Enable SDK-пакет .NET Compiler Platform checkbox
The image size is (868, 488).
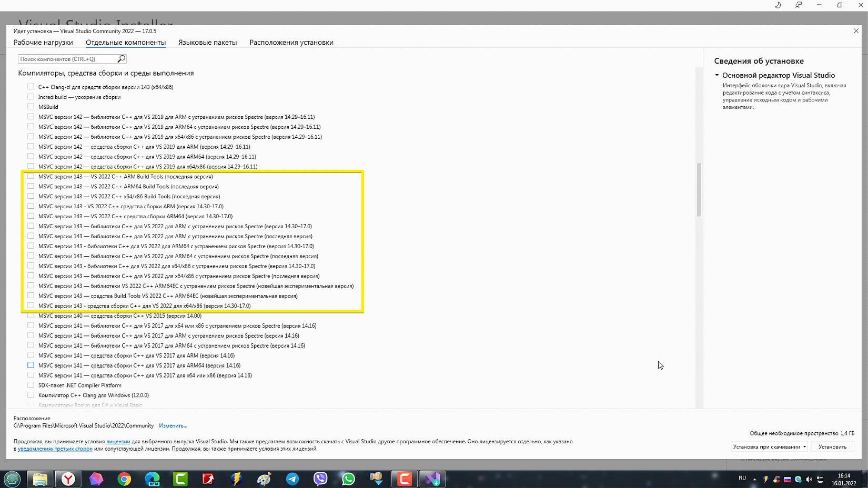(31, 385)
